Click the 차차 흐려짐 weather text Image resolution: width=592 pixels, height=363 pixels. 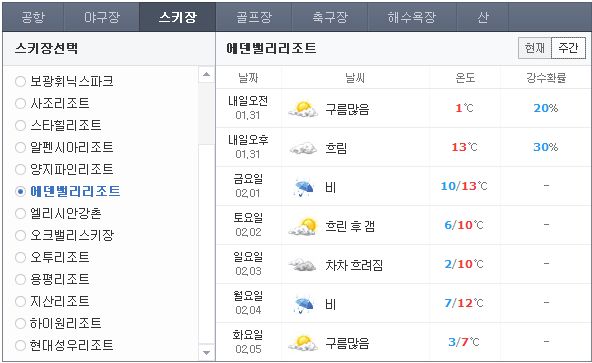tap(354, 265)
